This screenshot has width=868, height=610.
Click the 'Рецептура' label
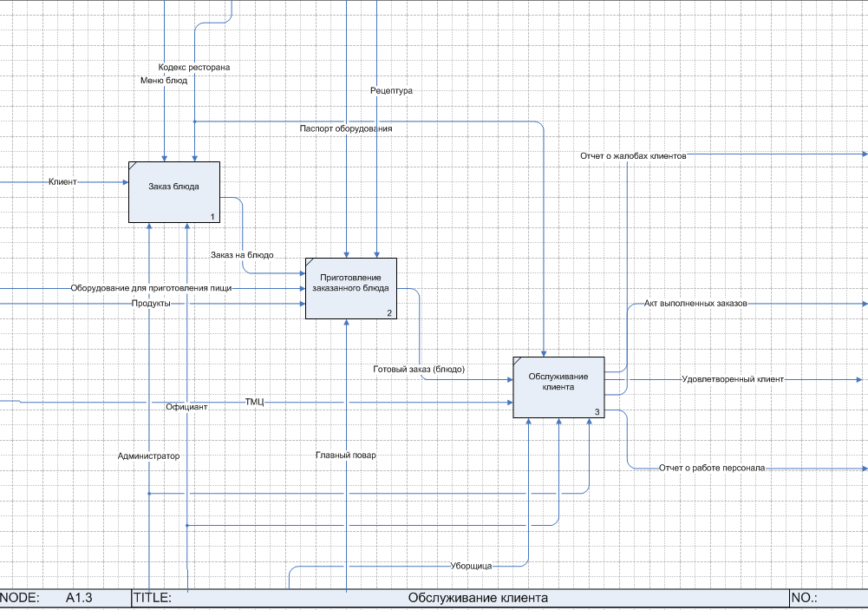coord(391,90)
